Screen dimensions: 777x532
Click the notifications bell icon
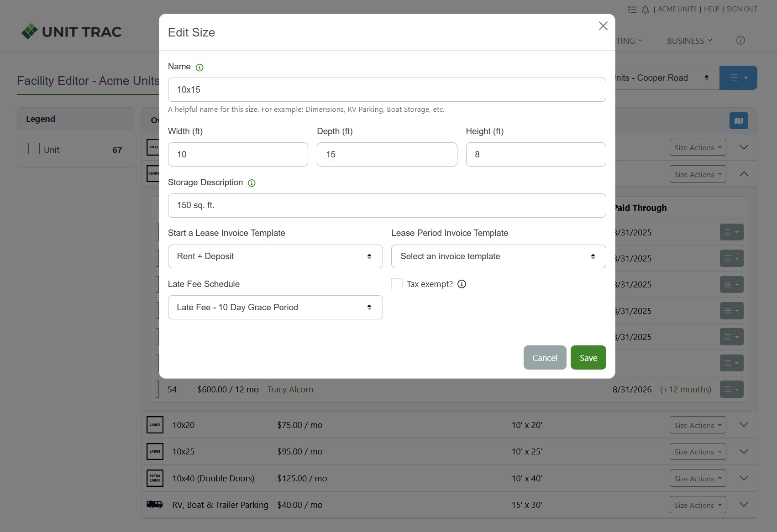645,10
